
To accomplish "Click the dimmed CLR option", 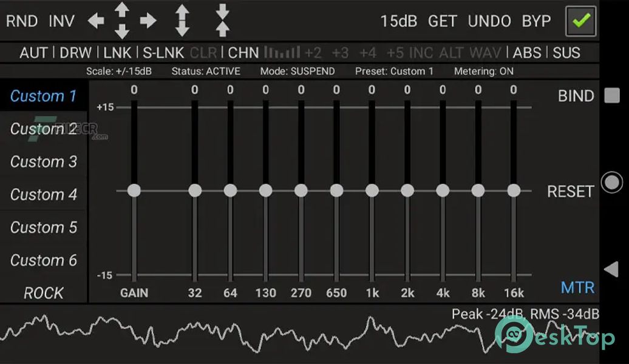I will (203, 53).
